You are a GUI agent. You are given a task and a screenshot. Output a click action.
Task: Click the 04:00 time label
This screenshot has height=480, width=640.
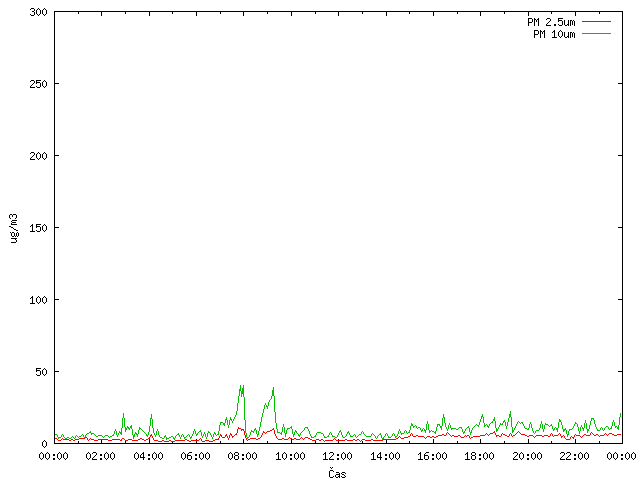pos(148,456)
